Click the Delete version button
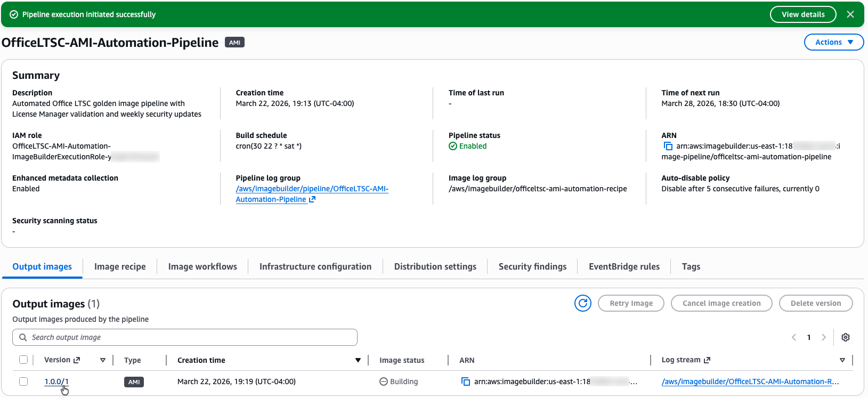Viewport: 868px width, 398px height. pyautogui.click(x=816, y=303)
